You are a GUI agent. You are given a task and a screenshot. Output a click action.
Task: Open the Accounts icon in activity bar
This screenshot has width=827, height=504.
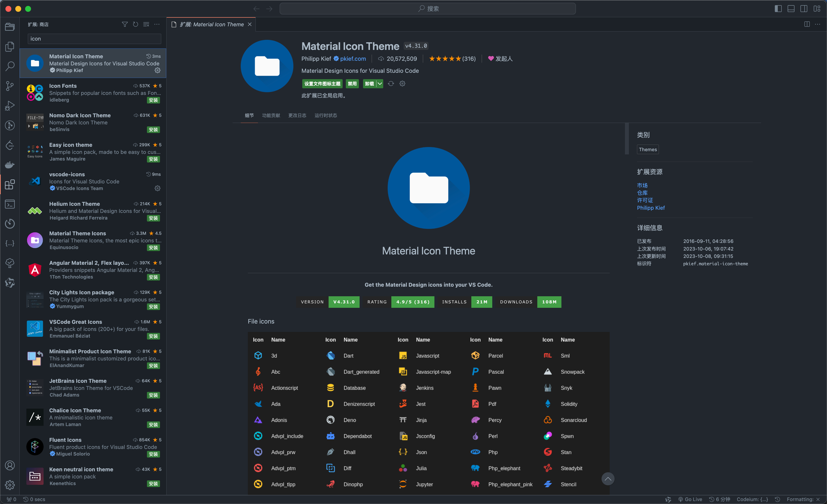pyautogui.click(x=10, y=465)
